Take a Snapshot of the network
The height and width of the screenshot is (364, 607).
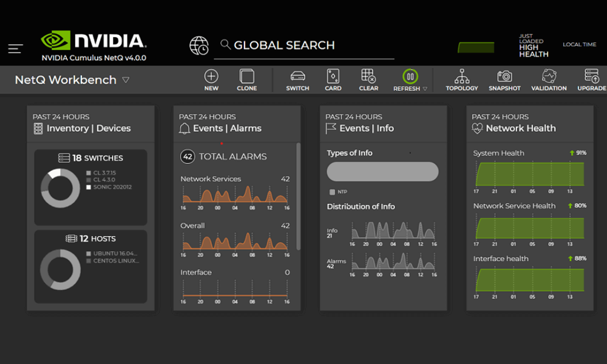504,79
